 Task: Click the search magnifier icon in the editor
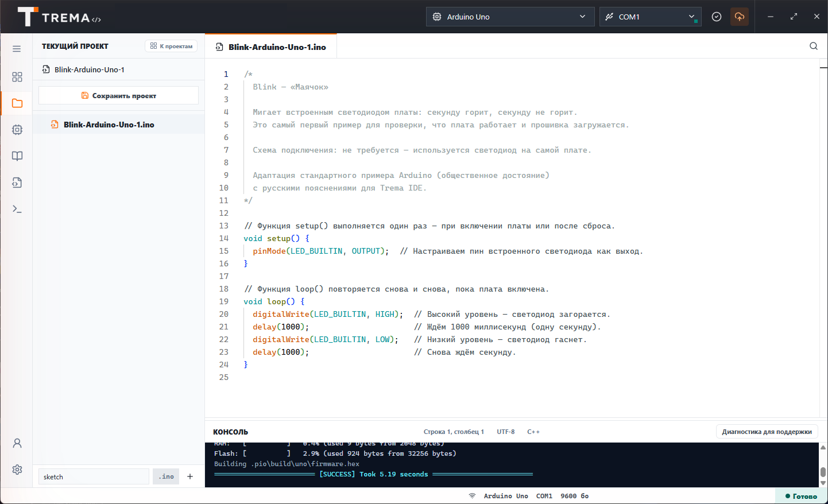coord(814,46)
